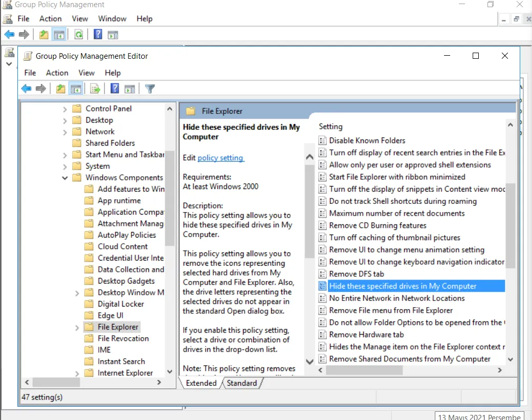
Task: Select Turn off caching of thumbnail pictures
Action: coord(394,238)
